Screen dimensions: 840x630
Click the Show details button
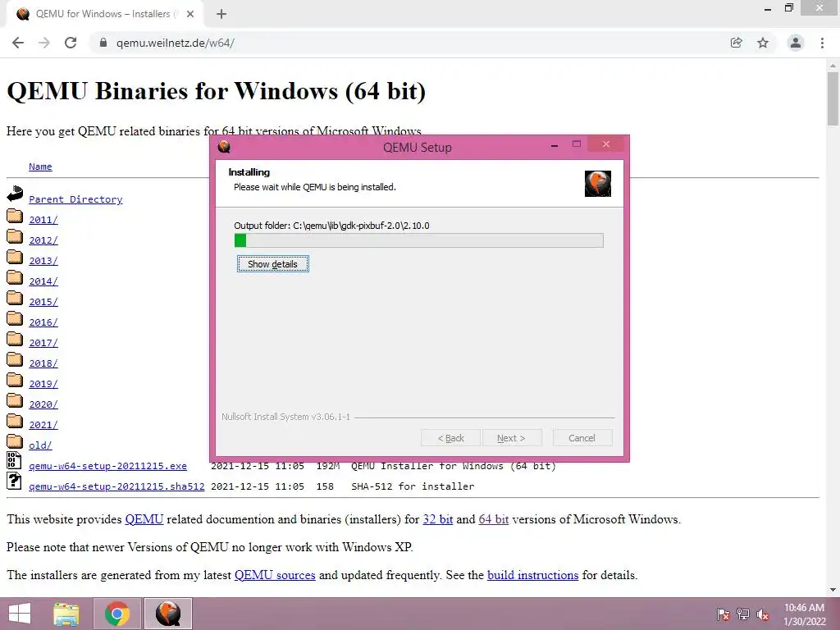click(x=272, y=264)
